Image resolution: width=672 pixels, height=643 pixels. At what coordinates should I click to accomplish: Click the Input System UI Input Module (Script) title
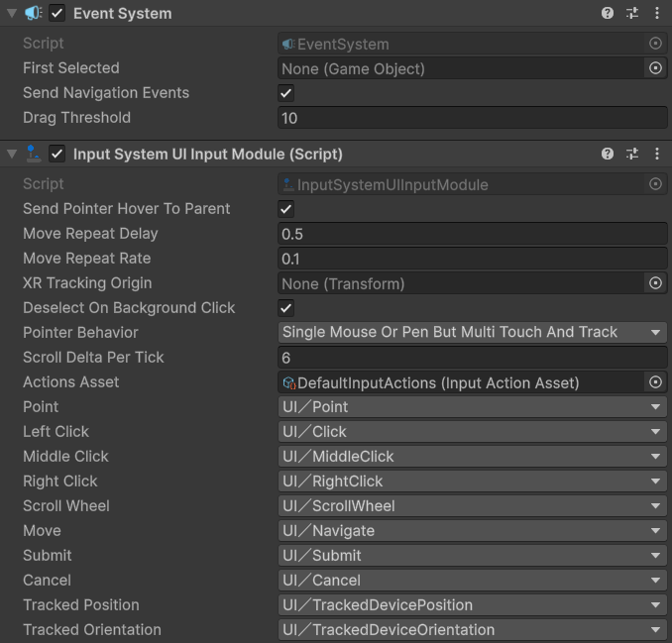(208, 155)
